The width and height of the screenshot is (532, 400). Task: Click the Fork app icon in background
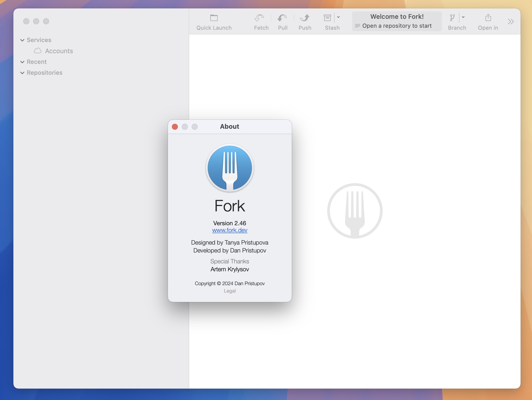coord(355,211)
